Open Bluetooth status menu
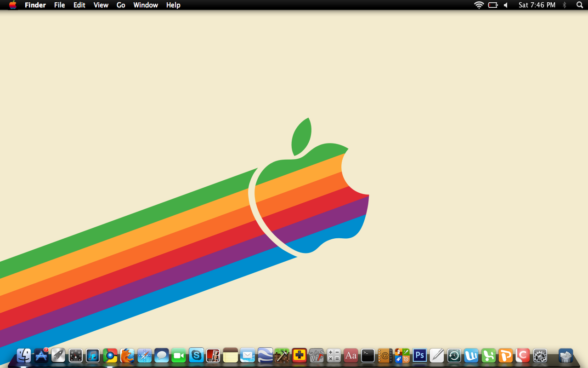The height and width of the screenshot is (368, 588). [565, 5]
